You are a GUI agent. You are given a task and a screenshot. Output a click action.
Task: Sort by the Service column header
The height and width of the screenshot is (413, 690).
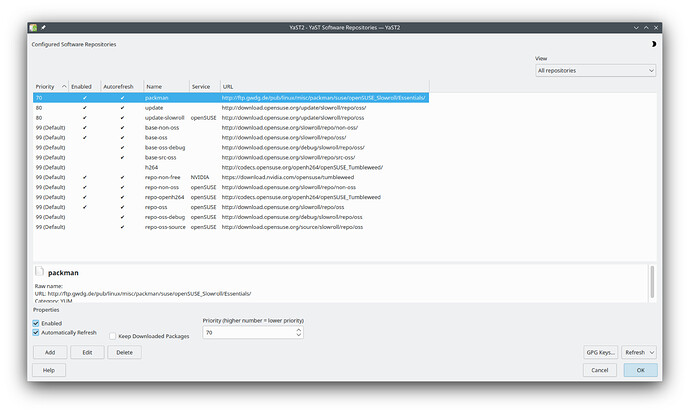pyautogui.click(x=205, y=87)
